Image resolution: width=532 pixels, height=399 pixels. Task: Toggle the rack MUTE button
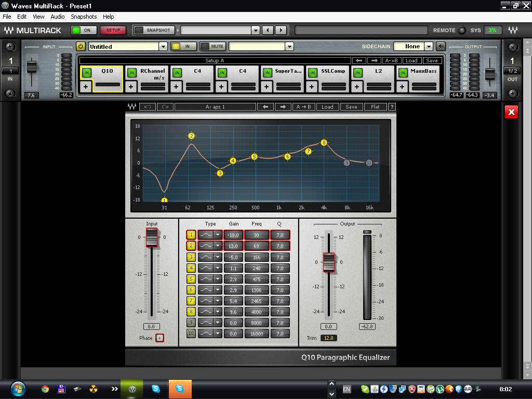pos(212,47)
